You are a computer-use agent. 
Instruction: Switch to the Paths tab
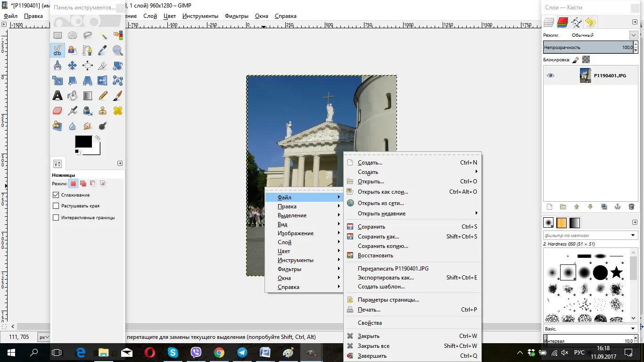click(576, 22)
